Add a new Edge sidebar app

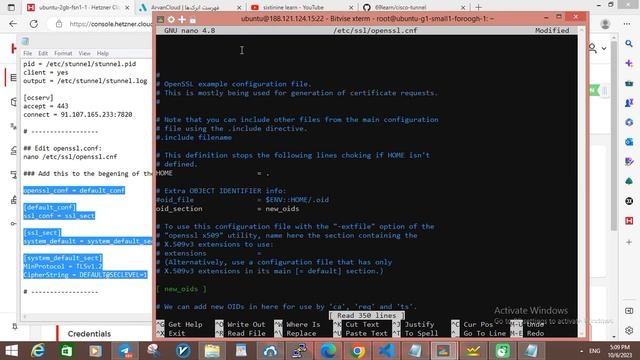[x=629, y=242]
